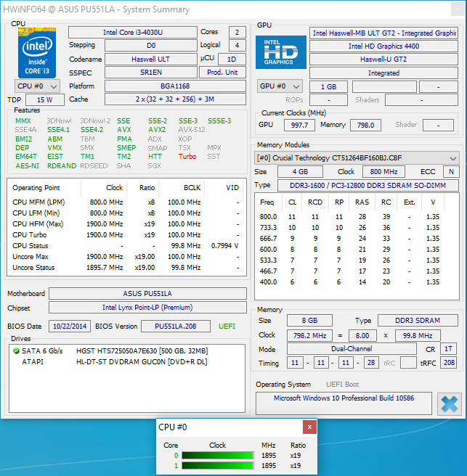Click the Haswell-U GT2 field
Screen dimensions: 467x476
tap(383, 59)
